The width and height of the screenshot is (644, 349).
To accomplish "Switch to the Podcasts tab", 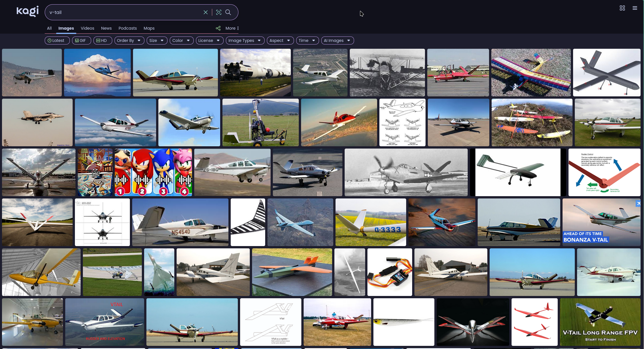I will pyautogui.click(x=128, y=28).
